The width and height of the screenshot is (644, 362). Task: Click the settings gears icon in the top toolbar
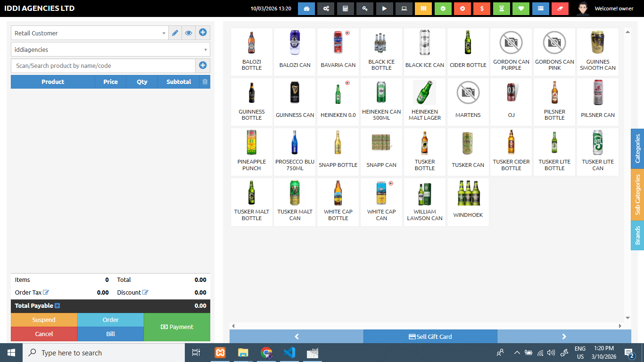[x=325, y=8]
